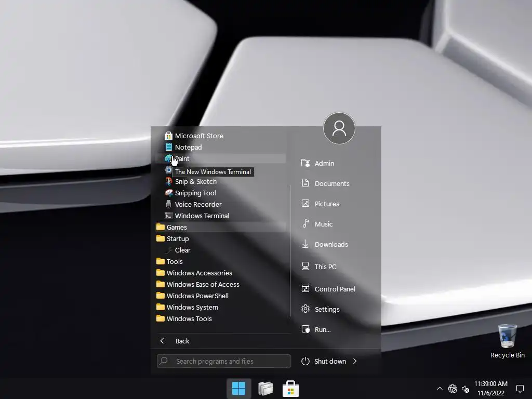Expand Windows Ease of Access folder
This screenshot has width=532, height=399.
[220, 284]
